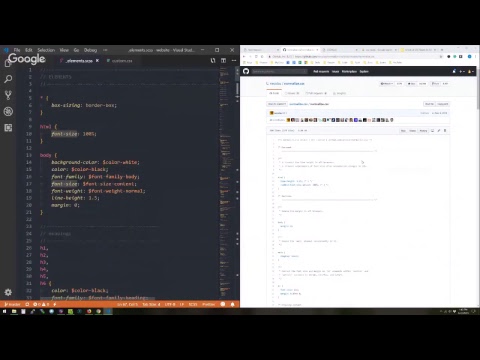Image resolution: width=480 pixels, height=360 pixels.
Task: Click the History button for the file
Action: (x=423, y=131)
